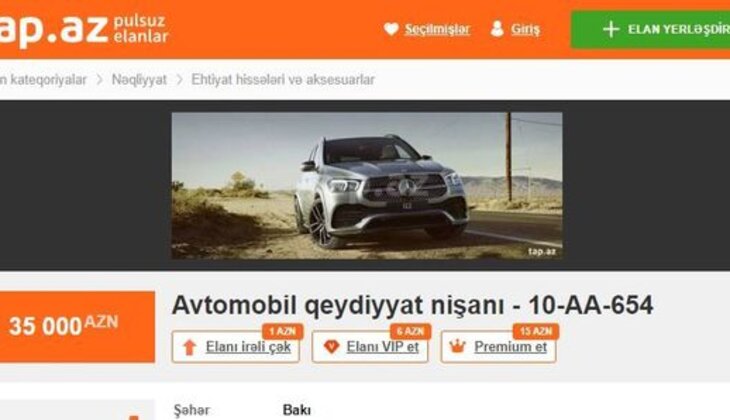730x420 pixels.
Task: Open the Mercedes car listing photo
Action: click(367, 185)
